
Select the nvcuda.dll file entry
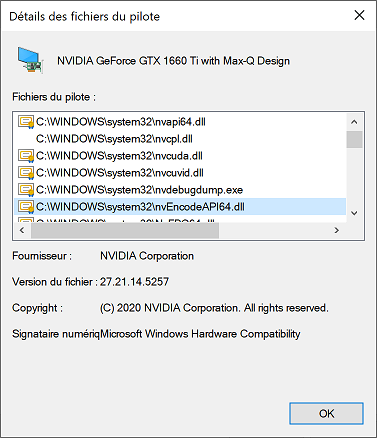point(119,156)
